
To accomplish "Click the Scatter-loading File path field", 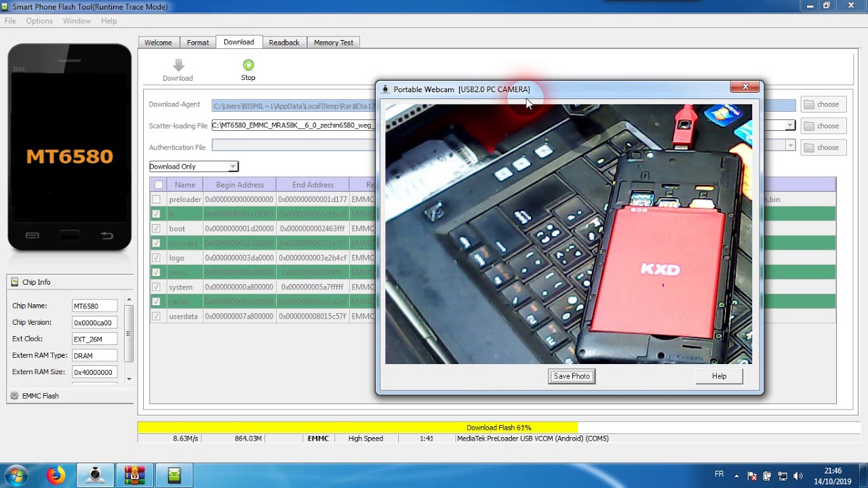I will [294, 125].
